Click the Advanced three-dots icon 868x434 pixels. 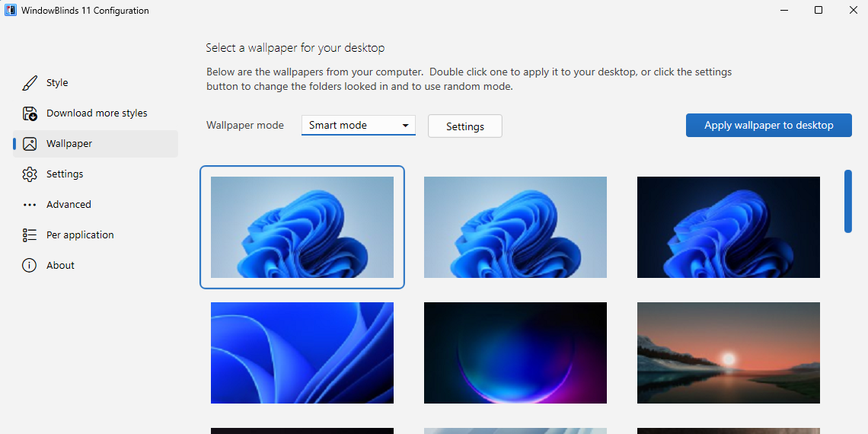coord(30,205)
